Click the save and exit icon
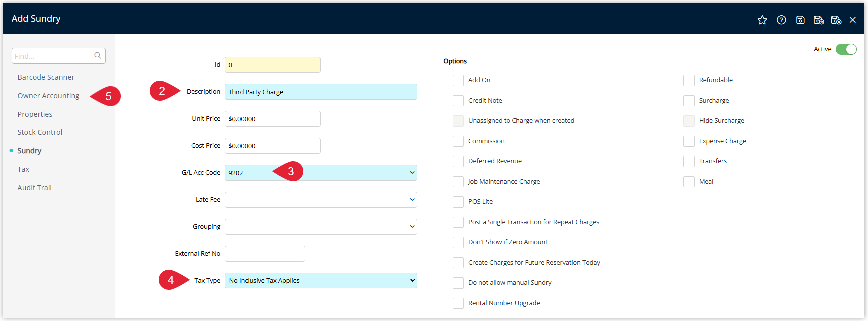 [x=836, y=20]
